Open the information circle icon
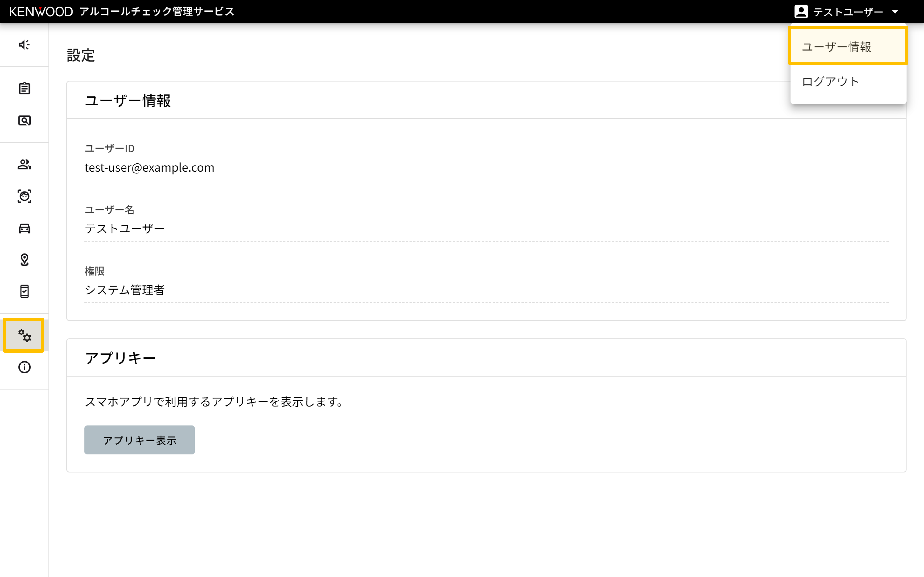 click(x=24, y=367)
